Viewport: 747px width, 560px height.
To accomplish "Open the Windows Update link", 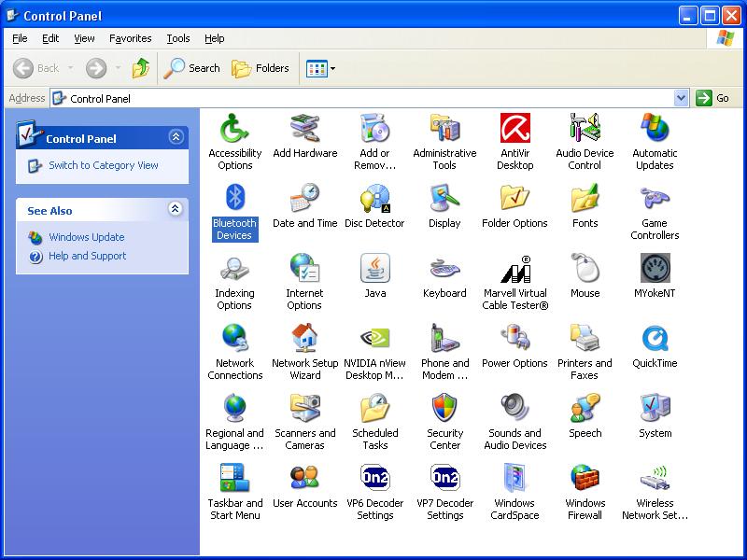I will click(86, 237).
